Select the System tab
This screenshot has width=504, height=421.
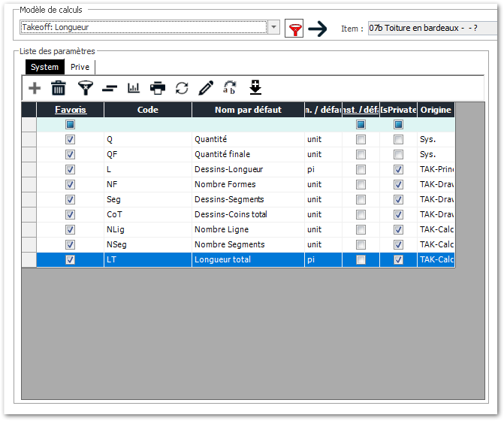coord(44,67)
